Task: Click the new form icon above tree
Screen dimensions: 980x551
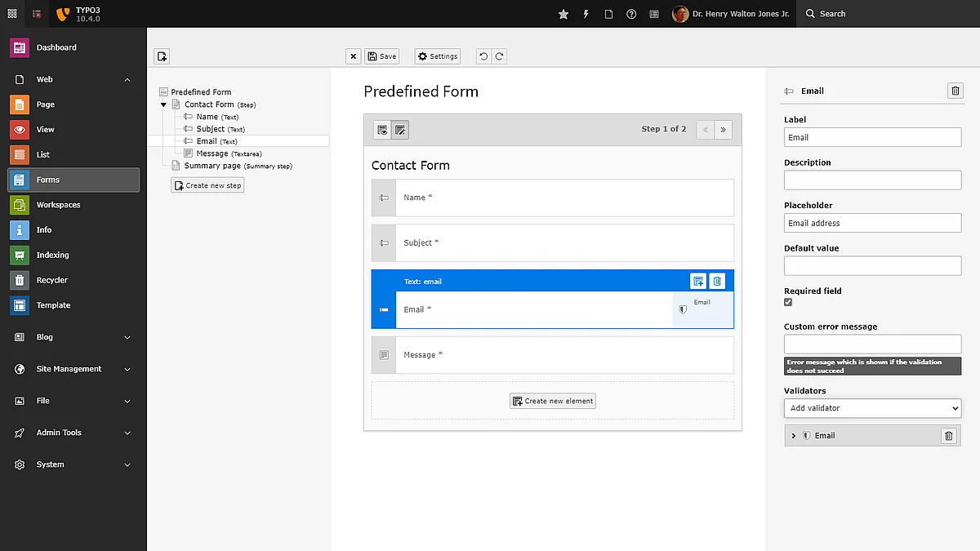Action: coord(162,56)
